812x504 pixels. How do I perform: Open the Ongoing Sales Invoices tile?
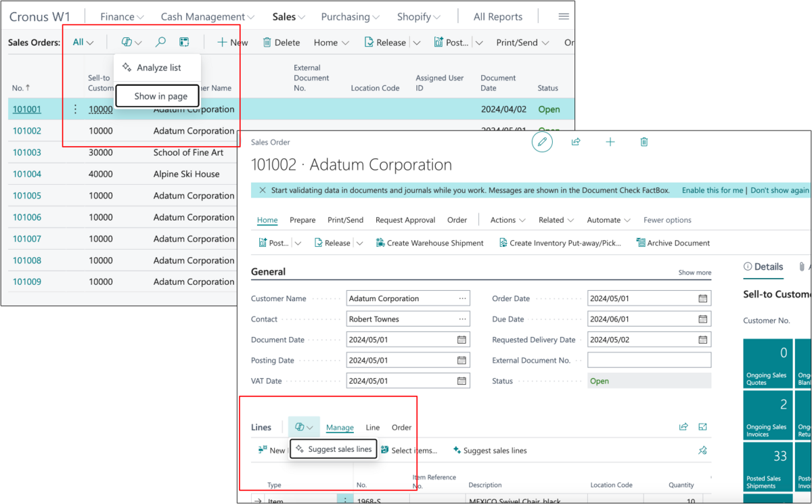(x=767, y=416)
